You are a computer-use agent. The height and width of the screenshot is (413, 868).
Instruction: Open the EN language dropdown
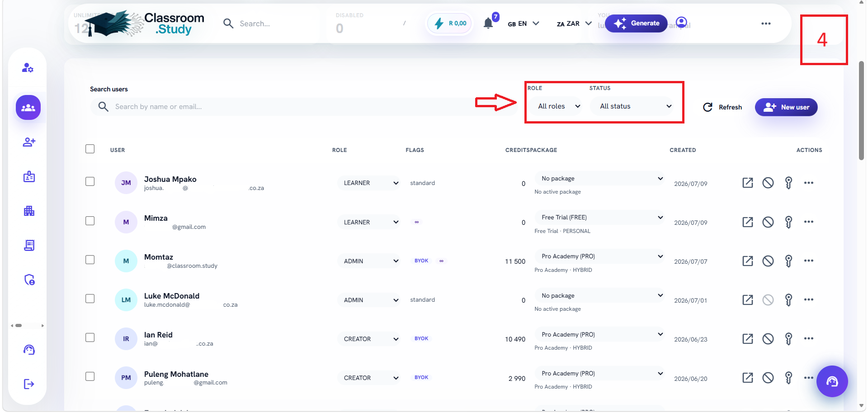(524, 24)
